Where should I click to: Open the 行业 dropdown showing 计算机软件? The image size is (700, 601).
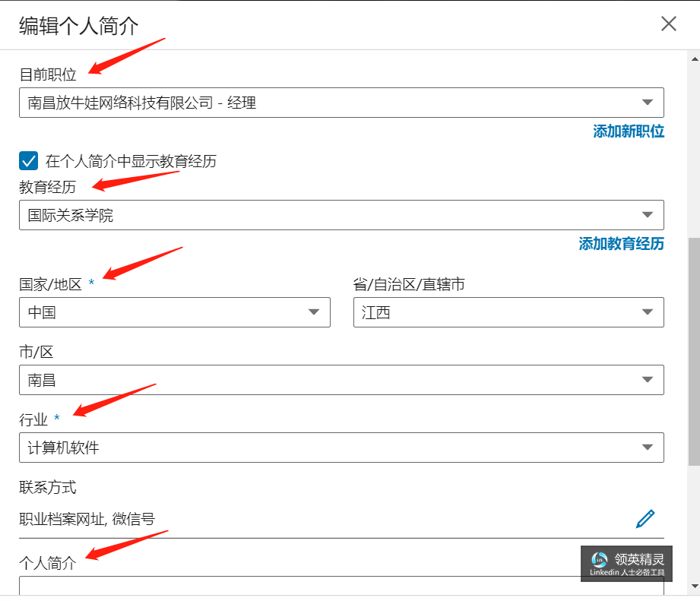340,448
